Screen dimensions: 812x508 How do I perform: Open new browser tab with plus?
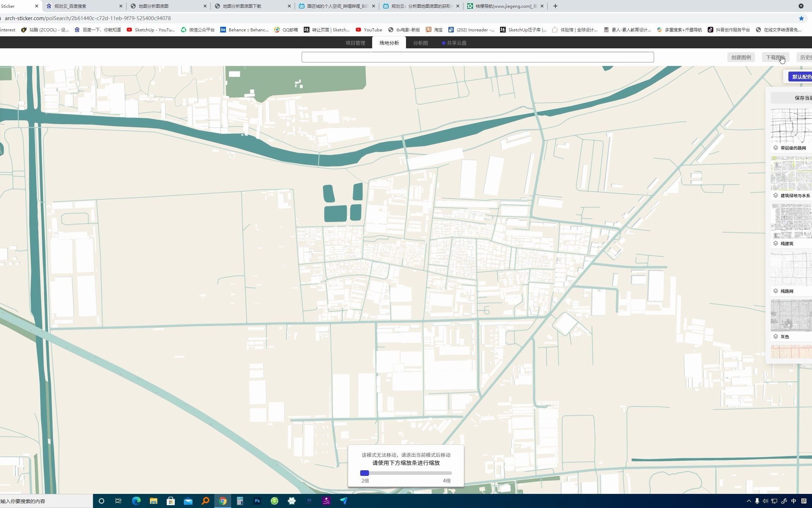(555, 6)
